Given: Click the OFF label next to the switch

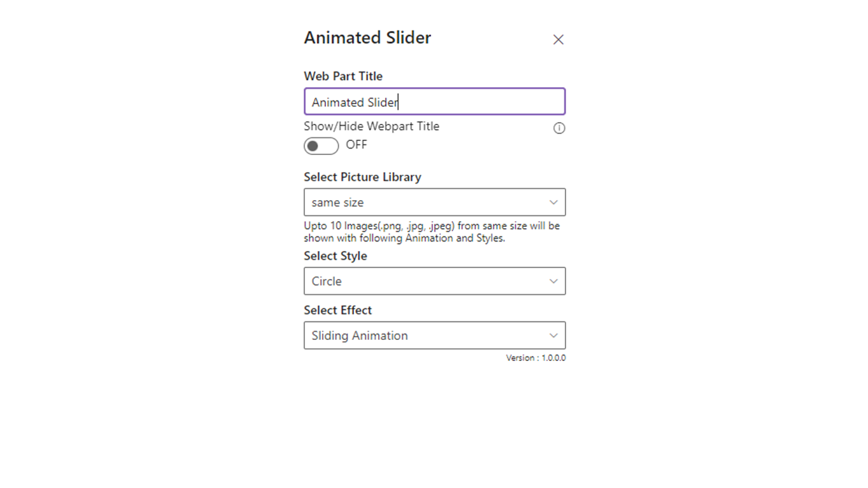Looking at the screenshot, I should click(356, 145).
